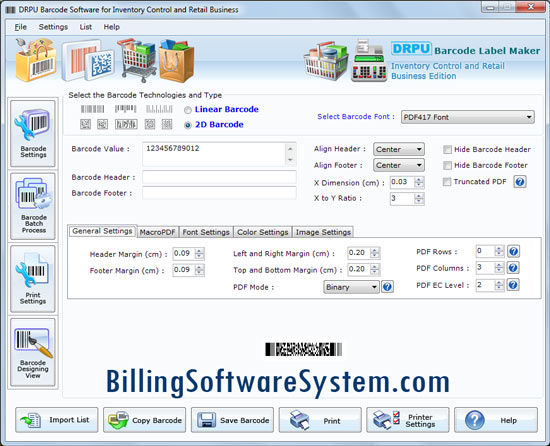Open Barcode Designing View panel
This screenshot has width=550, height=446.
coord(33,352)
